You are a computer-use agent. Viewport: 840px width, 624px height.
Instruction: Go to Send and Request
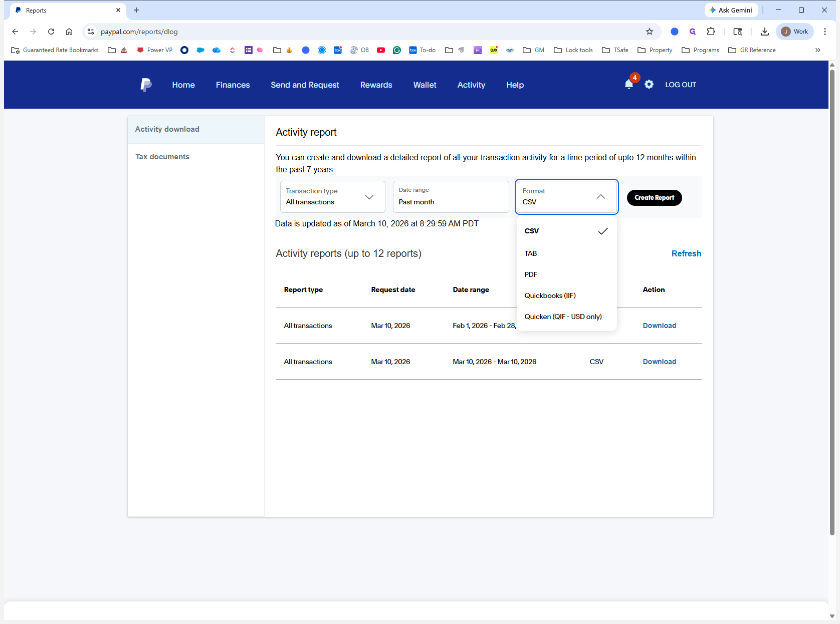pos(305,85)
